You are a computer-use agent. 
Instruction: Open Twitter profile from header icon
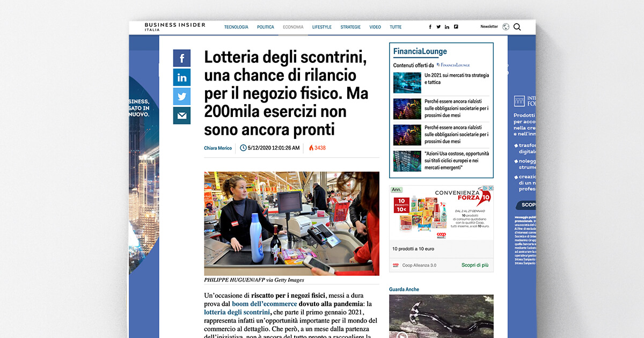[438, 27]
